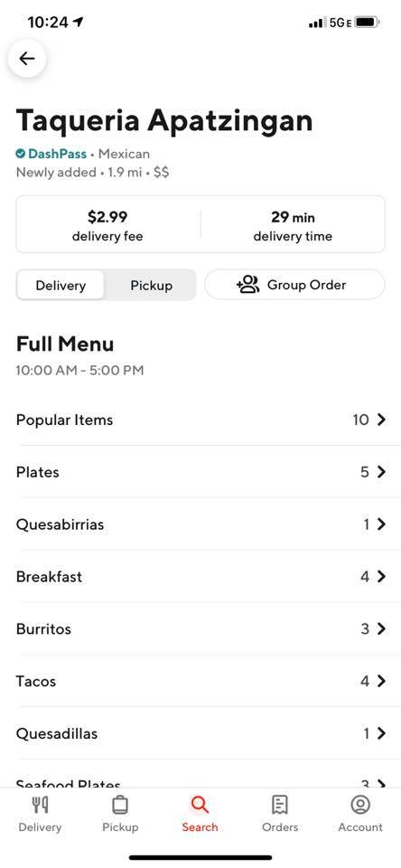Open the Account profile icon
The image size is (401, 868).
(x=360, y=805)
